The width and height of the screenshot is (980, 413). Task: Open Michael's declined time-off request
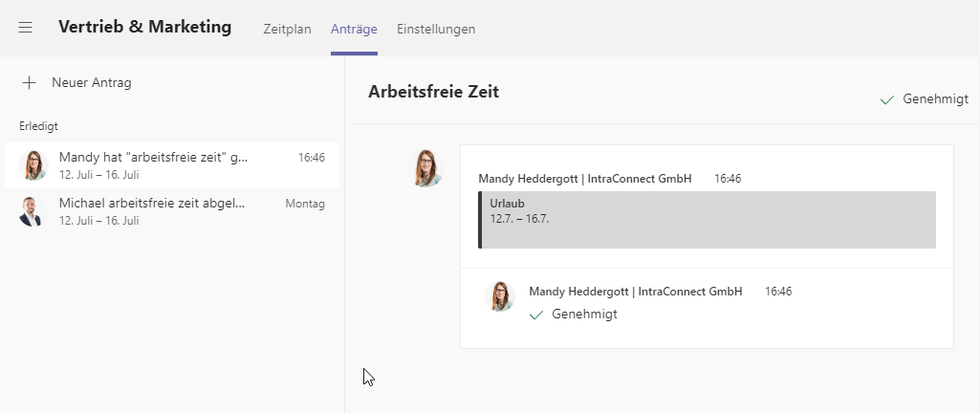point(172,211)
